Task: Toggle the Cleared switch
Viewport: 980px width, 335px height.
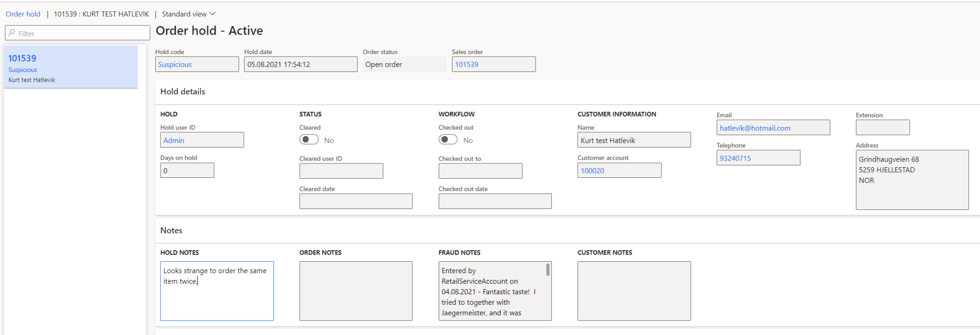Action: [309, 139]
